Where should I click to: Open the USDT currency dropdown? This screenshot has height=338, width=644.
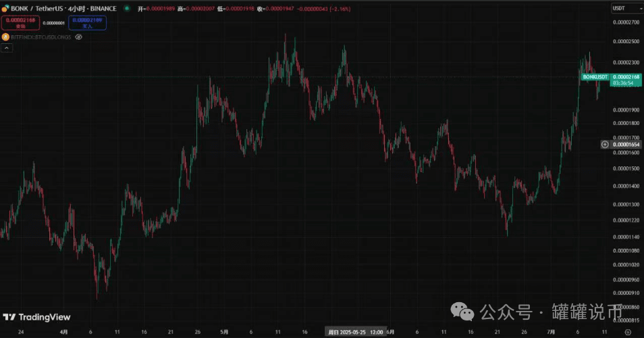(x=626, y=8)
